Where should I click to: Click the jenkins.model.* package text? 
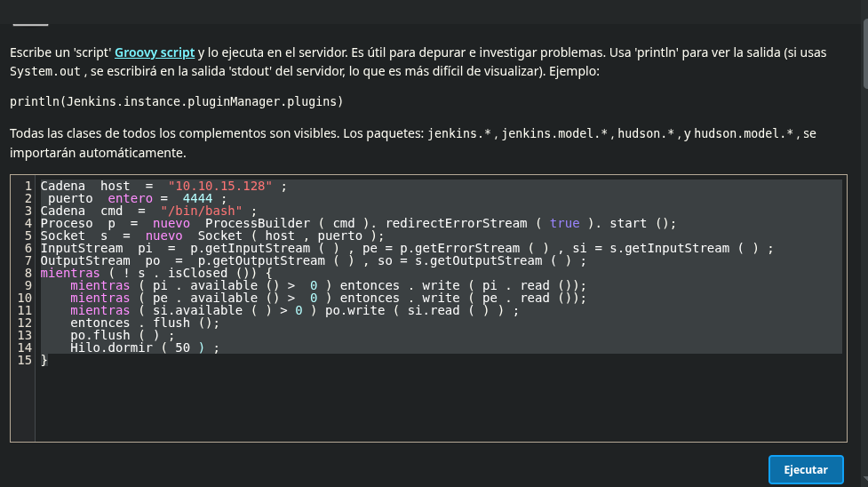pyautogui.click(x=554, y=133)
